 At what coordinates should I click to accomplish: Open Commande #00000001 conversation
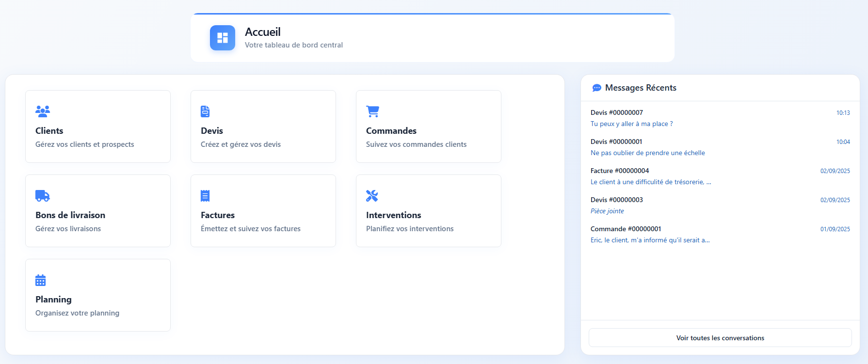pos(626,229)
